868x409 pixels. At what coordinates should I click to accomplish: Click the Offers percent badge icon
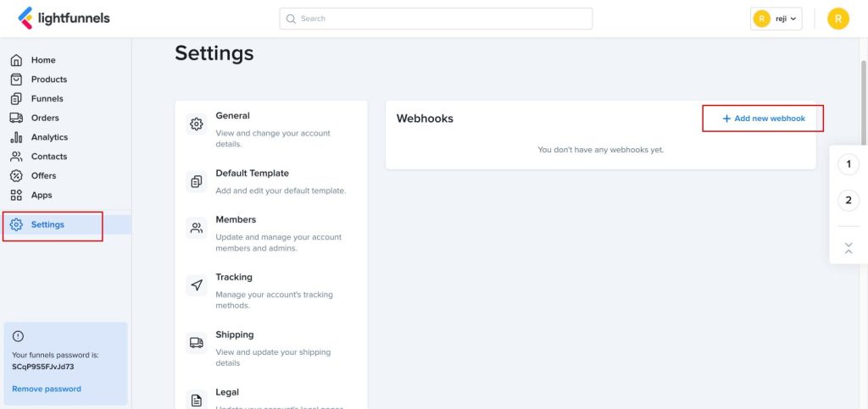17,176
